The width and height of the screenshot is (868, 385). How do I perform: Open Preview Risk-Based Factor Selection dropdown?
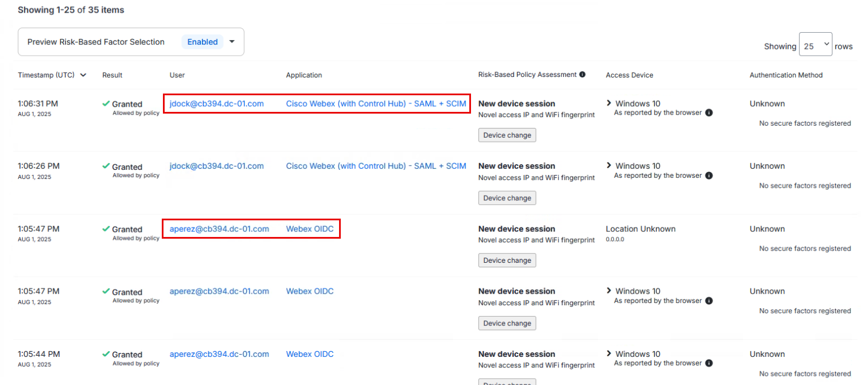232,42
